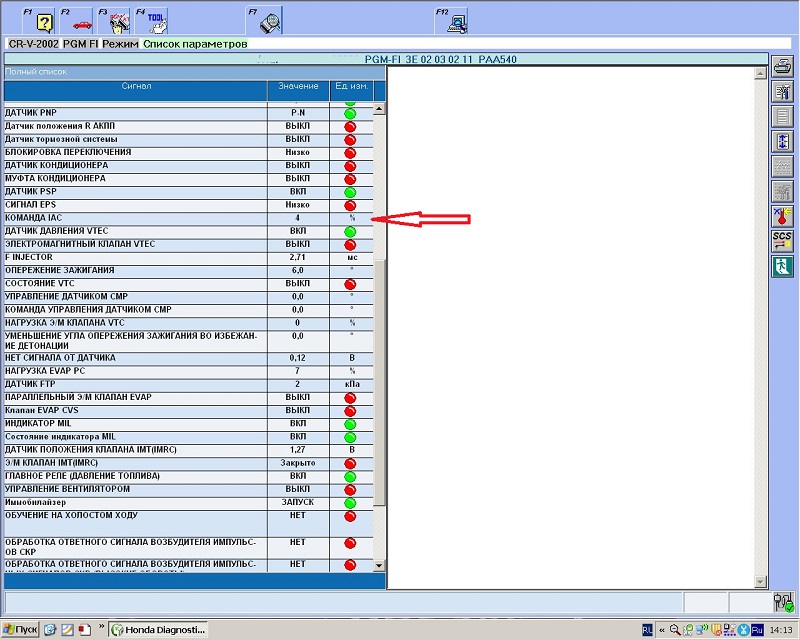This screenshot has width=800, height=640.
Task: Open the F12 computer icon
Action: (452, 21)
